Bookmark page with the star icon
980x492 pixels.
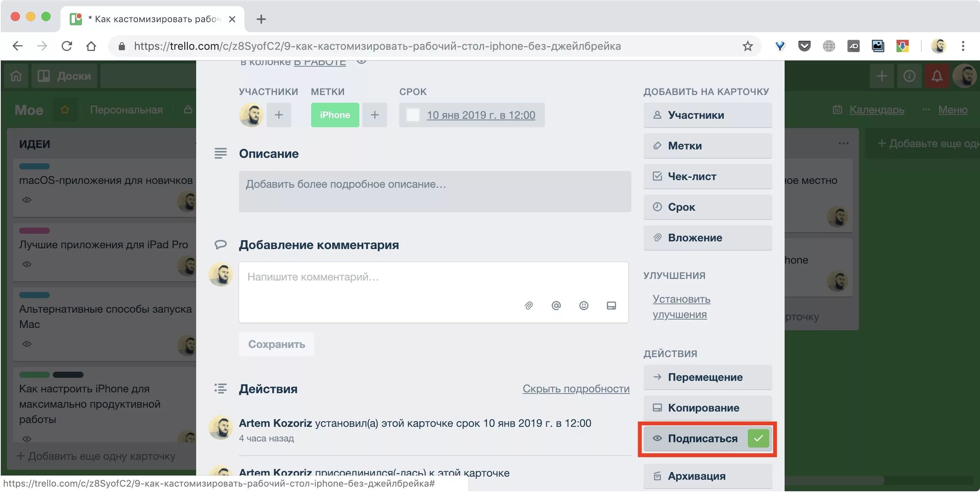click(x=747, y=46)
